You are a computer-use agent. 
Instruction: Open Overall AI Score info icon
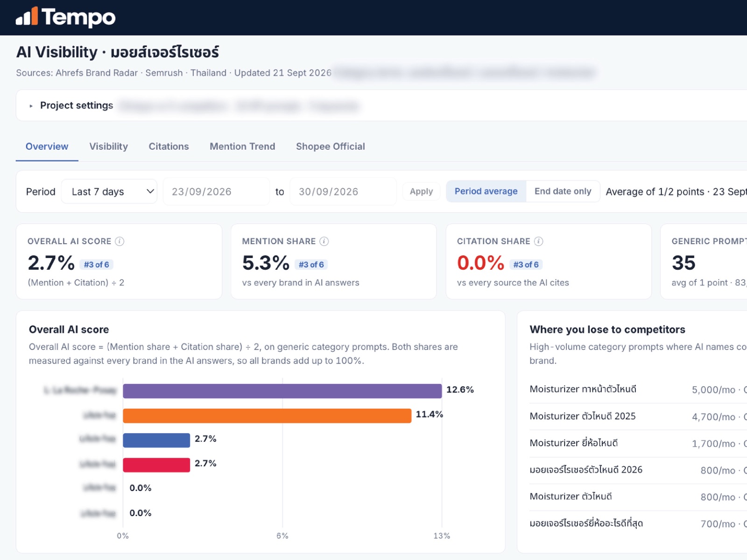click(x=120, y=241)
